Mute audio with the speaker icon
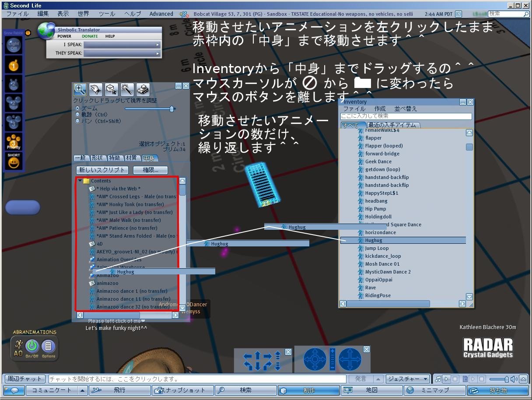The width and height of the screenshot is (532, 400). pyautogui.click(x=514, y=379)
